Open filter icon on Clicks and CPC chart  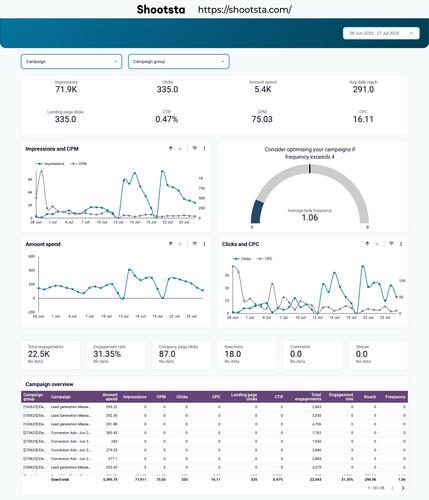(x=391, y=244)
